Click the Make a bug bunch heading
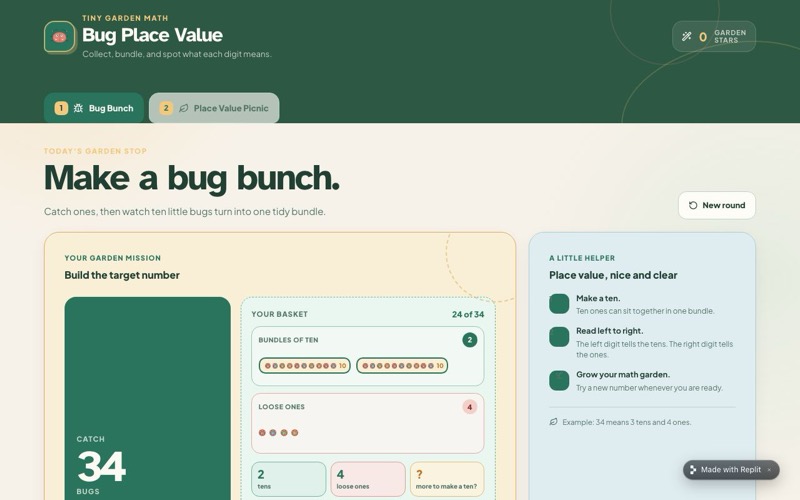Viewport: 800px width, 500px height. click(x=192, y=178)
